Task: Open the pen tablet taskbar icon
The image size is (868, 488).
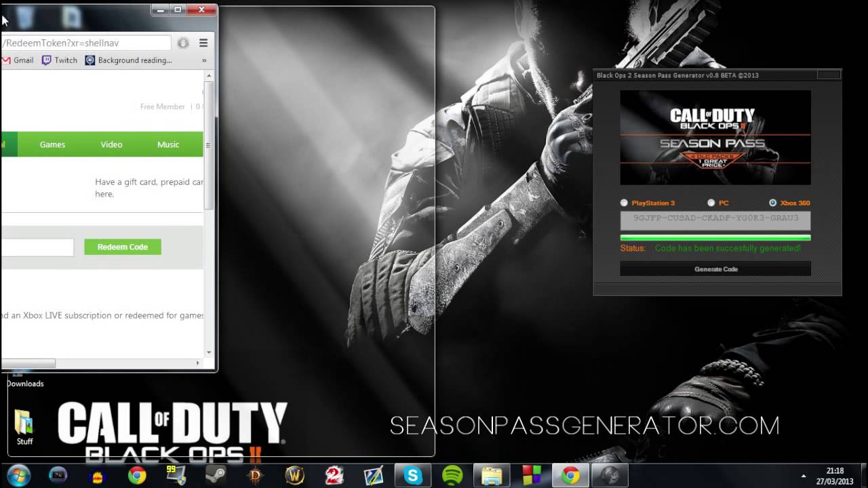Action: click(374, 476)
